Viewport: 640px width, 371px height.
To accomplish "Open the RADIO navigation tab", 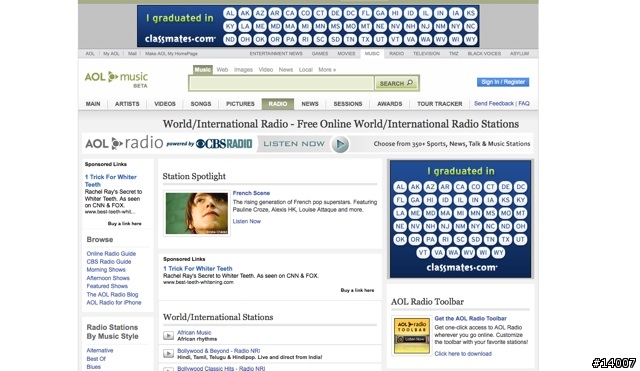I will 278,104.
